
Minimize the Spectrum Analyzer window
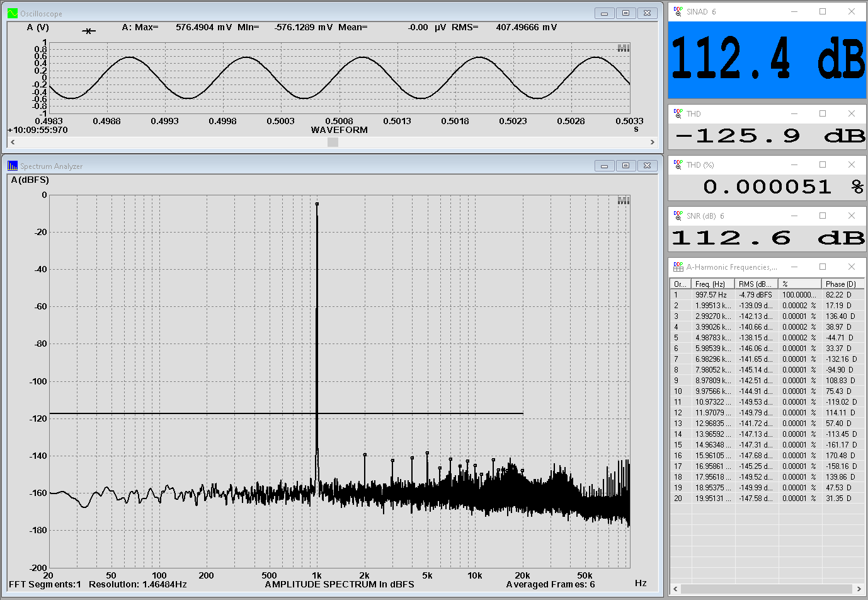click(x=604, y=166)
